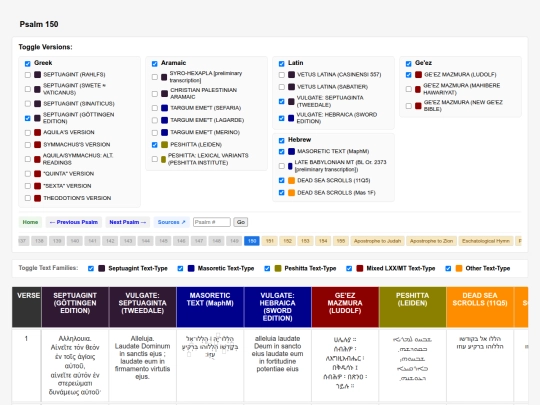Click the Mixed LXX/MT dark red swatch
Screen dimensions: 540x405
[360, 269]
